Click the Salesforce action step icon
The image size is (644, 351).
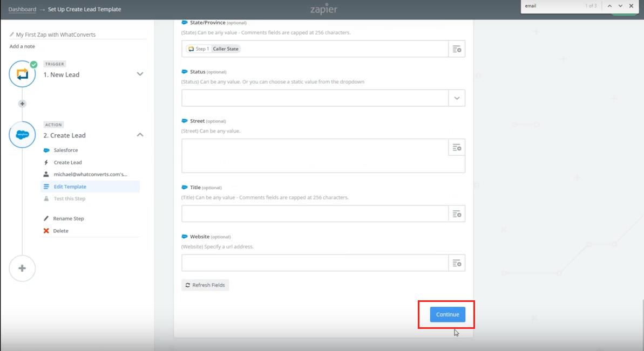tap(22, 134)
